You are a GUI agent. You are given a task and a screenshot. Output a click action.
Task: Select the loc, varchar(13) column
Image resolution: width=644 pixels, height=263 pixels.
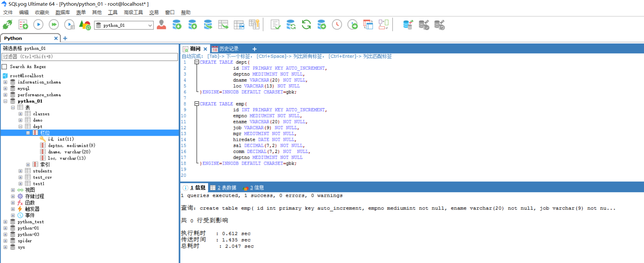pos(67,158)
